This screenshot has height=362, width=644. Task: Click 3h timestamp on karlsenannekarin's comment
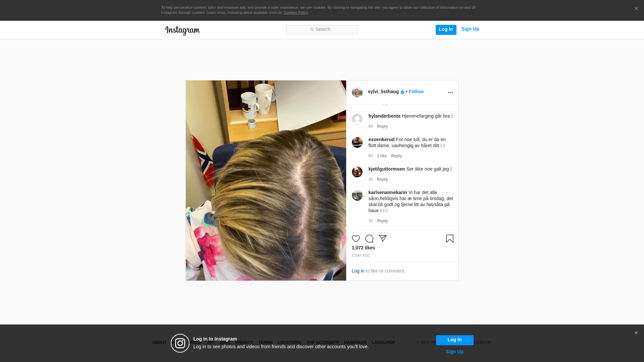pos(371,221)
